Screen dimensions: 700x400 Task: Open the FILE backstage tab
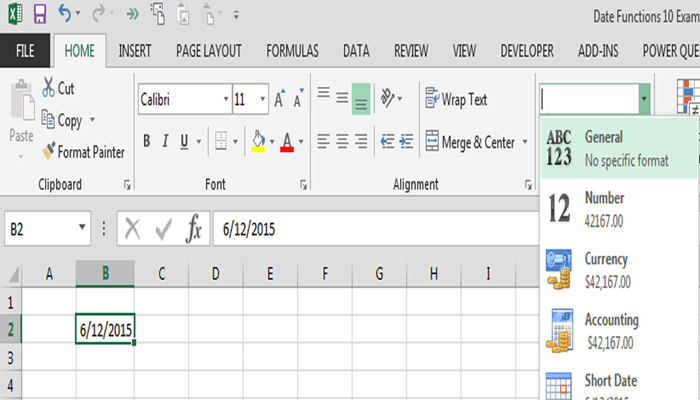coord(25,50)
